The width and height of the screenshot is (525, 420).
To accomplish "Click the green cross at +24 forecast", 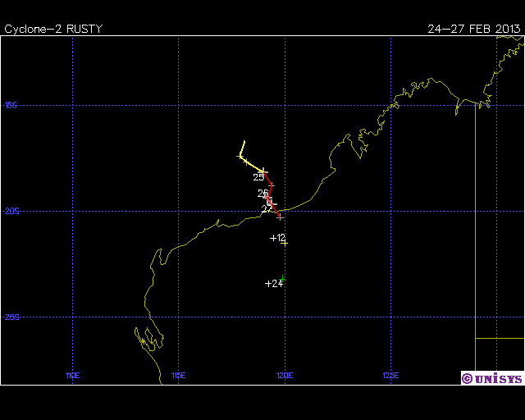I will point(282,280).
